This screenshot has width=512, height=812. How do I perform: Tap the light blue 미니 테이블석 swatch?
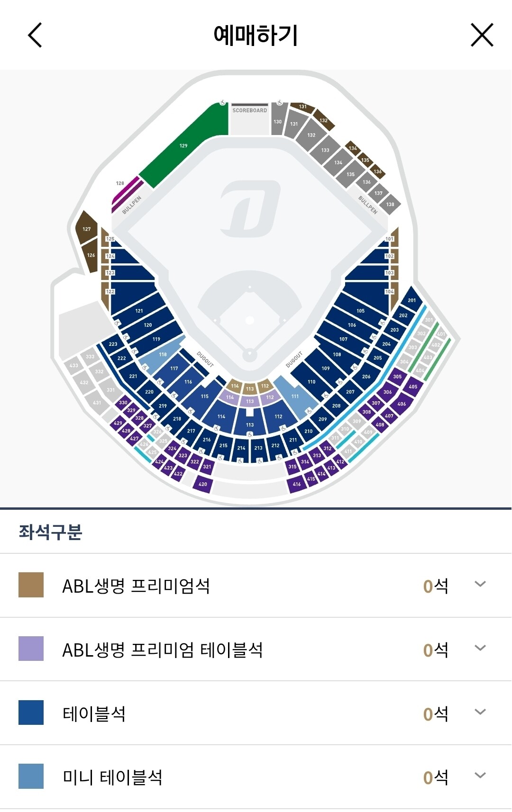pyautogui.click(x=31, y=776)
